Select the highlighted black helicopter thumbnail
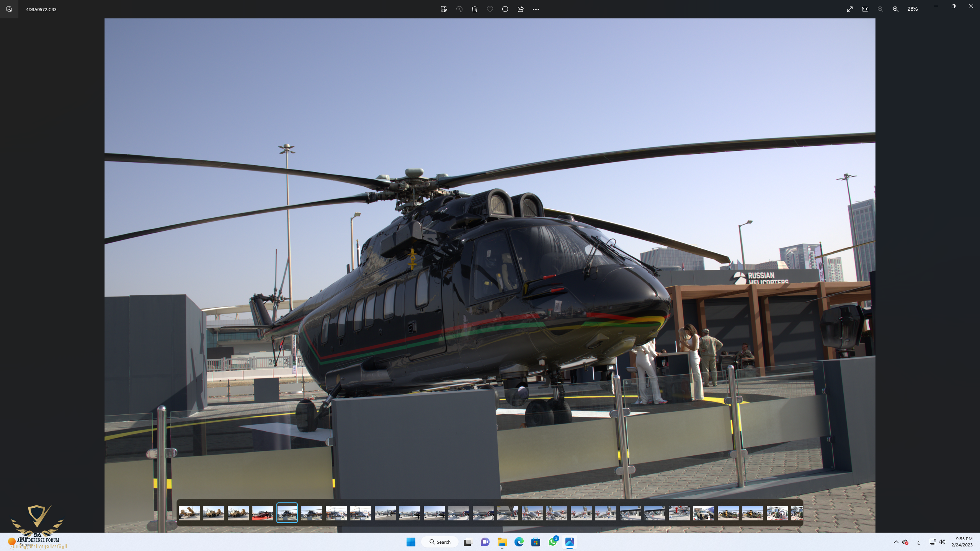The height and width of the screenshot is (551, 980). (287, 512)
